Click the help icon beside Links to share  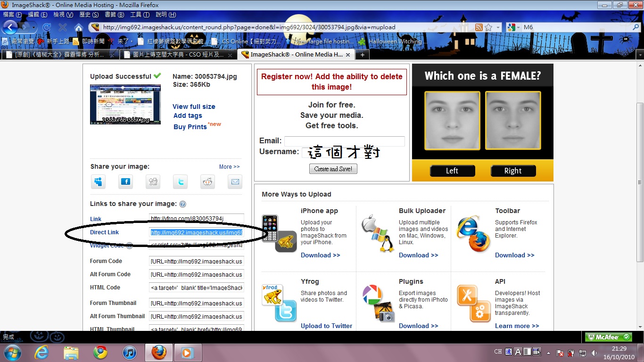tap(182, 204)
